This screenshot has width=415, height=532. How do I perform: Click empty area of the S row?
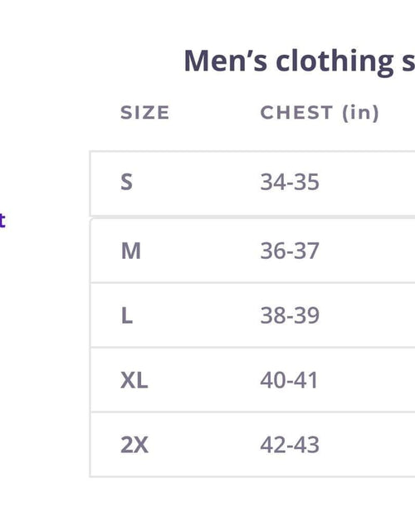click(x=369, y=183)
